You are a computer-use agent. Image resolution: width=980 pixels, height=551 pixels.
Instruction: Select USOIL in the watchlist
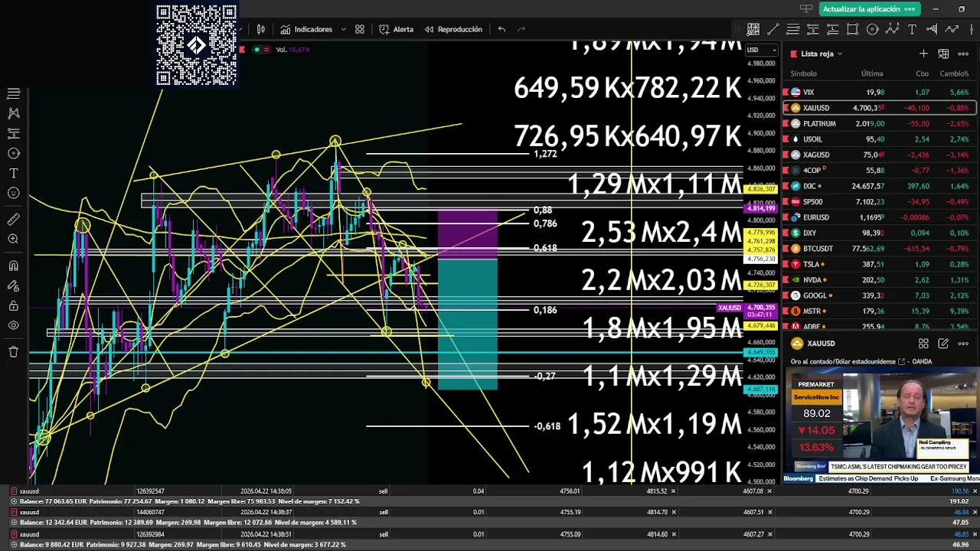879,139
